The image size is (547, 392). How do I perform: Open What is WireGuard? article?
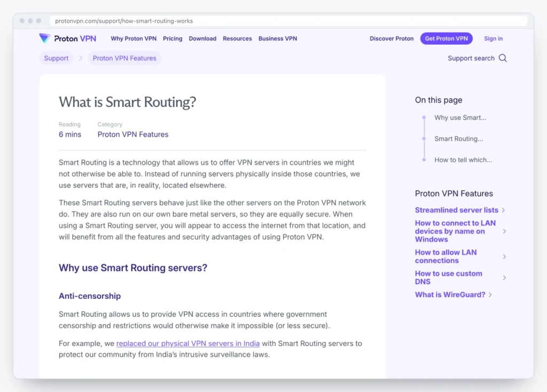click(x=450, y=295)
